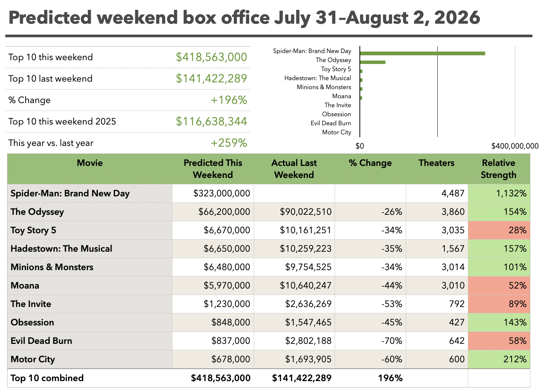Viewport: 542px width, 392px height.
Task: Select the -60% change cell
Action: (370, 359)
